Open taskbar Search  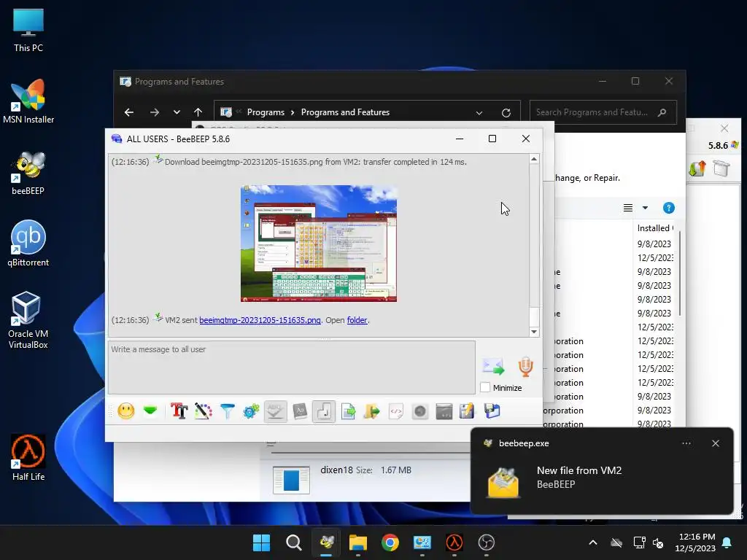[293, 542]
